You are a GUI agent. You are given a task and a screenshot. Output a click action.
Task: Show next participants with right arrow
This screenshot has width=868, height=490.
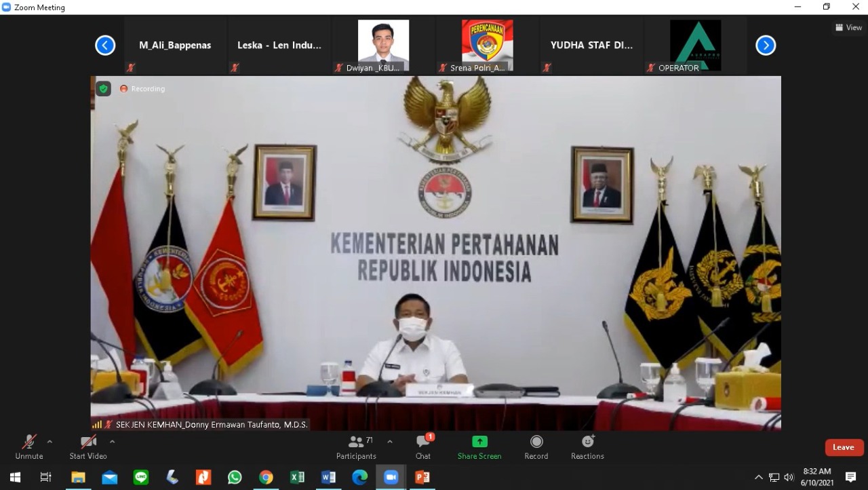click(766, 45)
